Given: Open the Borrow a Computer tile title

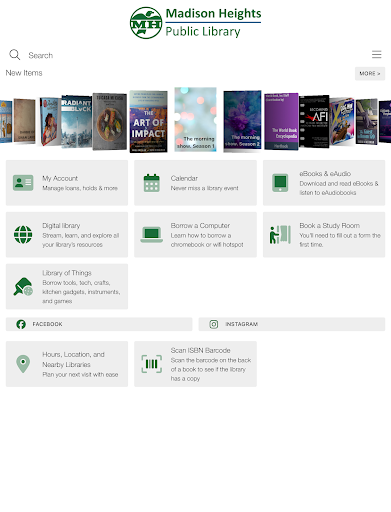Looking at the screenshot, I should click(200, 226).
